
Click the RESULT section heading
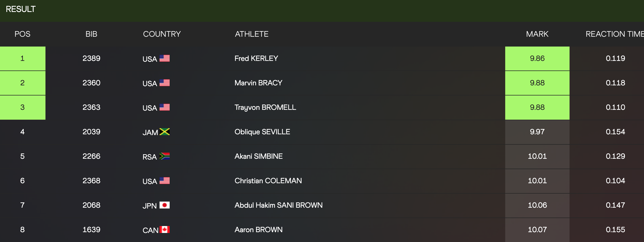click(x=21, y=9)
